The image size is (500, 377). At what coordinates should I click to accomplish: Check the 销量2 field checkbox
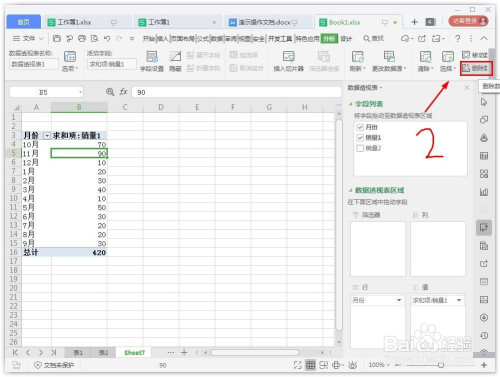tap(360, 148)
